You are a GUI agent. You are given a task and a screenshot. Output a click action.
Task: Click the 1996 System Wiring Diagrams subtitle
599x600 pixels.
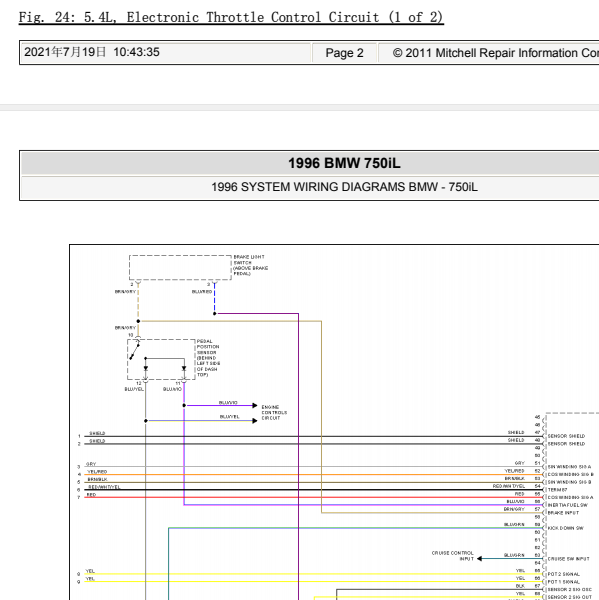tap(344, 187)
